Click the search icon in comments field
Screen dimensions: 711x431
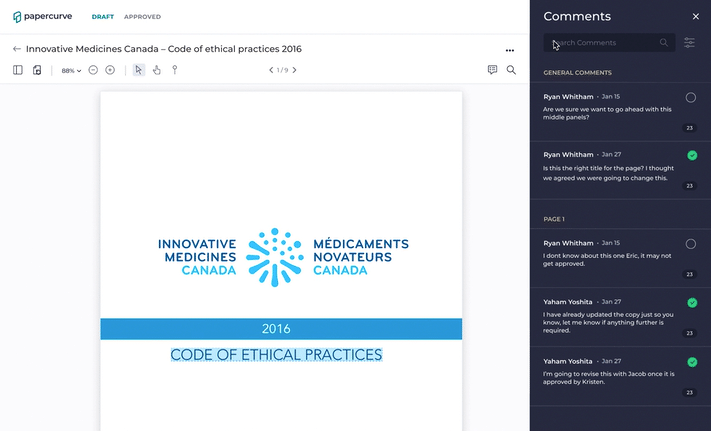click(663, 43)
